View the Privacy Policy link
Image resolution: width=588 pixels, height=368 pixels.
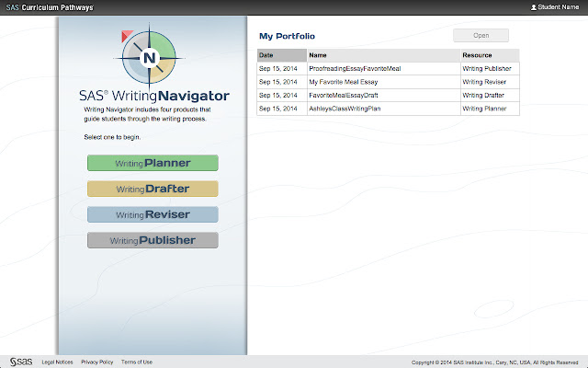click(x=96, y=362)
